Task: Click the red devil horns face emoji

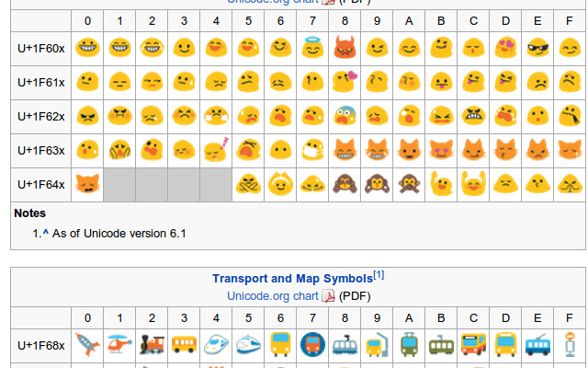Action: pyautogui.click(x=345, y=48)
